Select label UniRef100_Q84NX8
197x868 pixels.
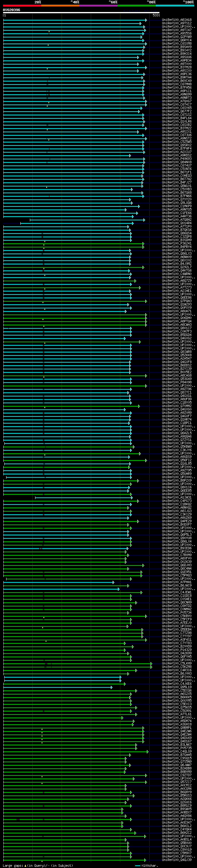tap(177, 162)
